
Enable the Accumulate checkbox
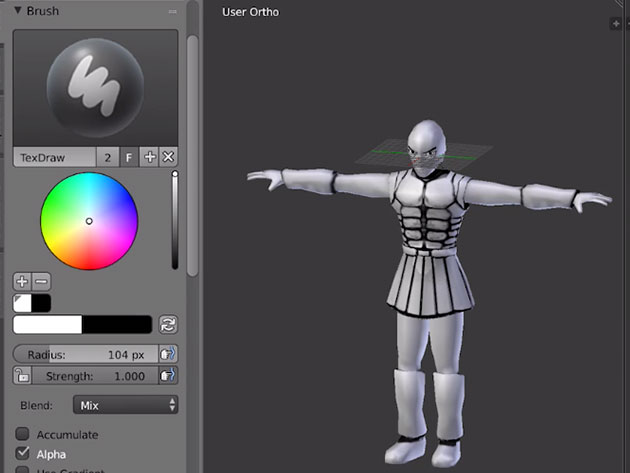(22, 434)
